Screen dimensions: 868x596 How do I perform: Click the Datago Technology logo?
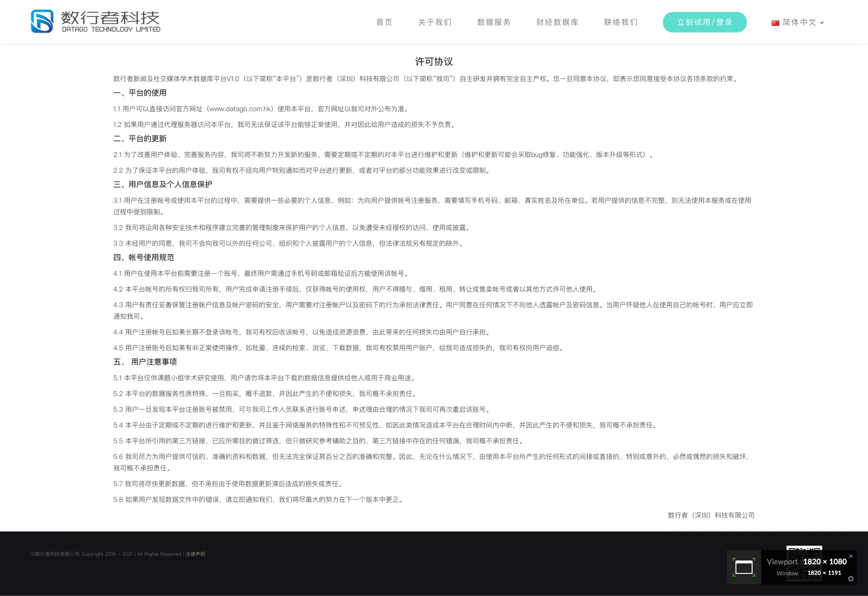(95, 22)
